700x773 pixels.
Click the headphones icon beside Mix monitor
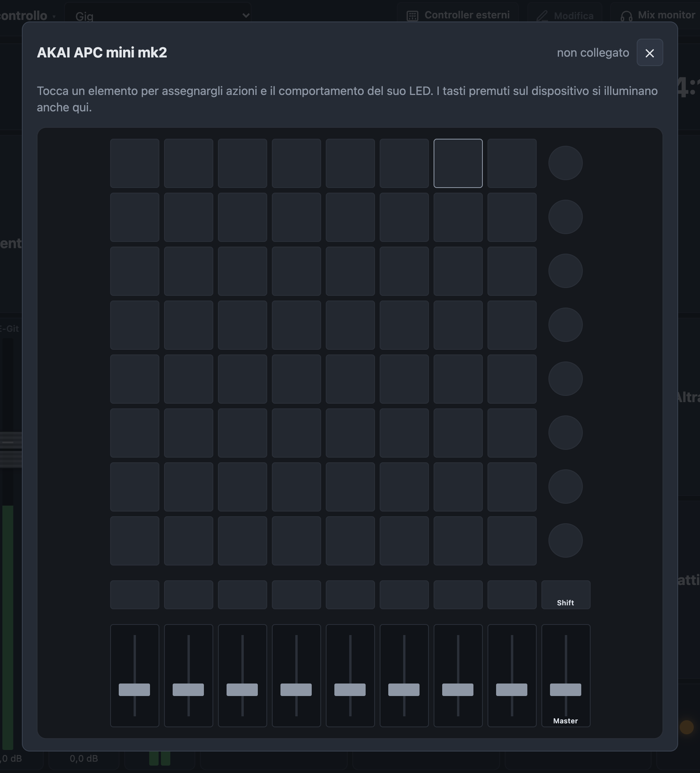click(626, 16)
